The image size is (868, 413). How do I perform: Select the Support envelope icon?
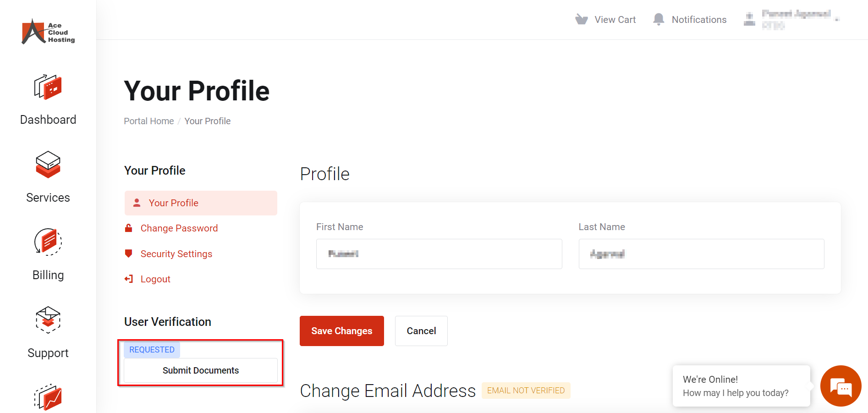point(48,319)
